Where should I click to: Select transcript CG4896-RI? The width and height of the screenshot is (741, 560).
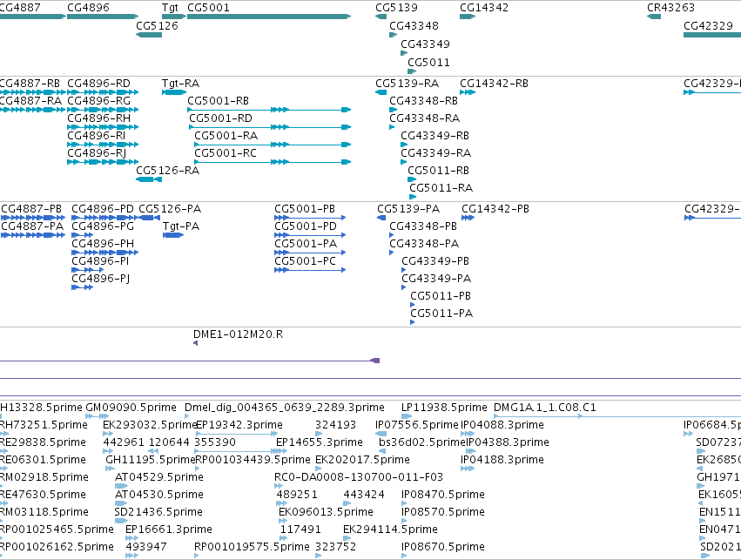[97, 136]
